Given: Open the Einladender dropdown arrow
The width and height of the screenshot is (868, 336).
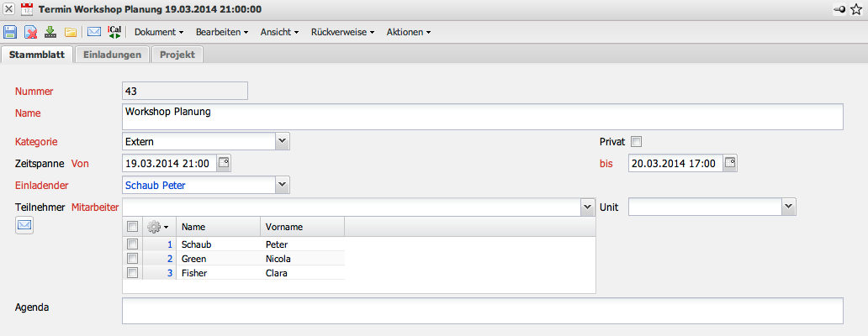Looking at the screenshot, I should click(x=283, y=184).
